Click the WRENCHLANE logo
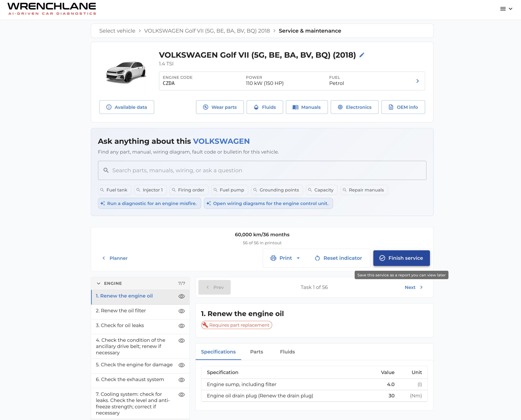The width and height of the screenshot is (521, 420). [52, 9]
